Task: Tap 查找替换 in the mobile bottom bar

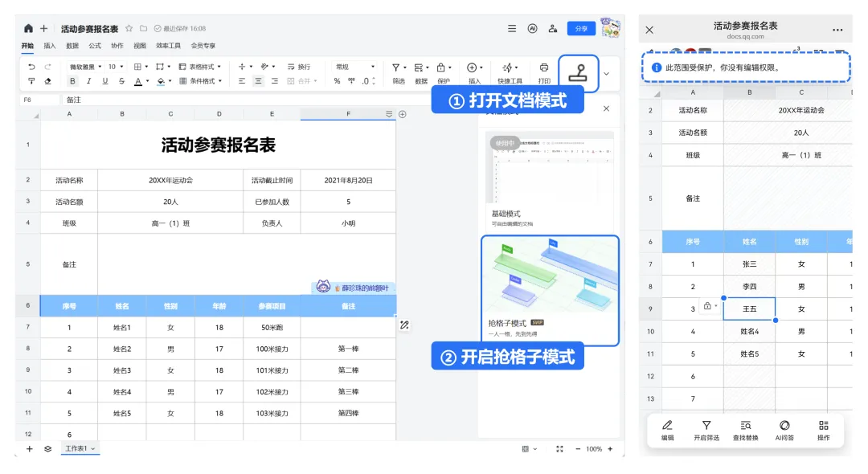Action: tap(746, 431)
